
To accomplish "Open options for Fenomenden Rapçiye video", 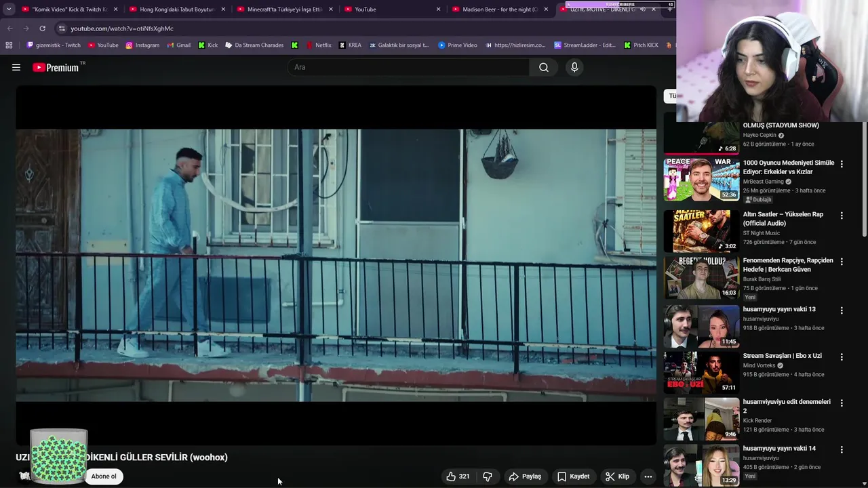I will coord(842,262).
